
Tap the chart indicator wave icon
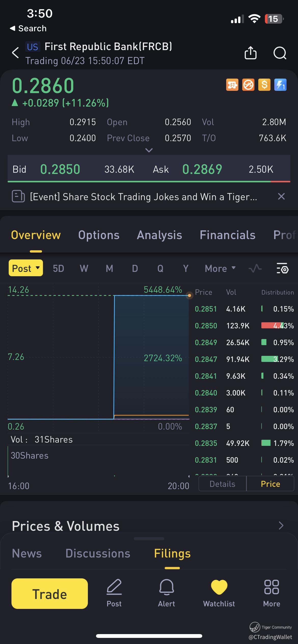[x=255, y=268]
